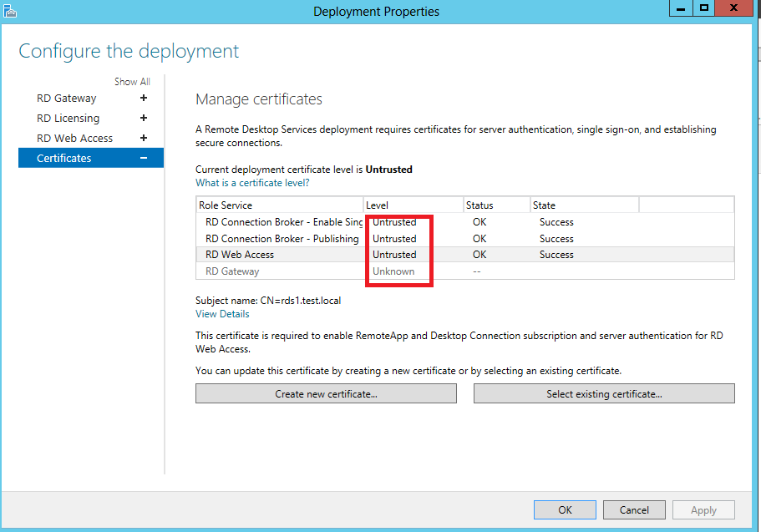The width and height of the screenshot is (761, 532).
Task: Click Subject name CN=rds1.test.local text
Action: coord(268,301)
